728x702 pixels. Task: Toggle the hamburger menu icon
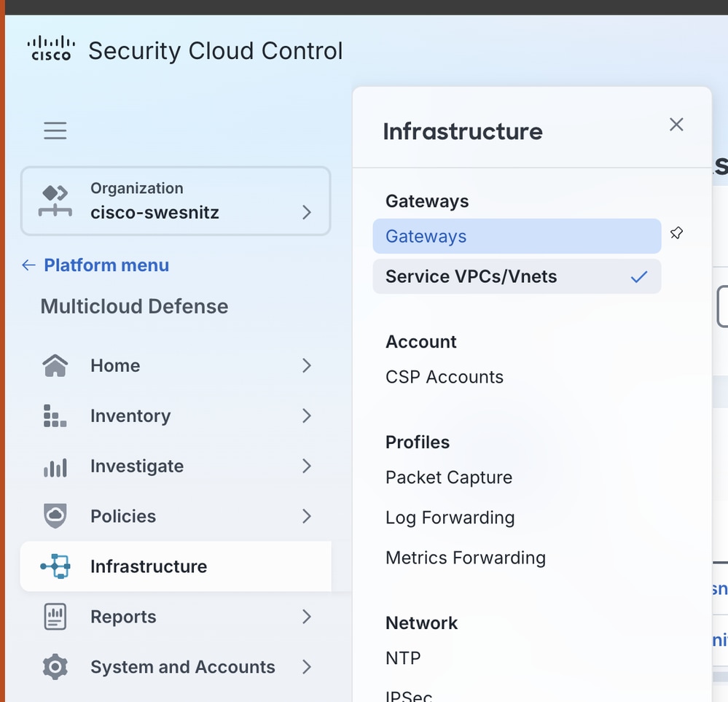55,130
